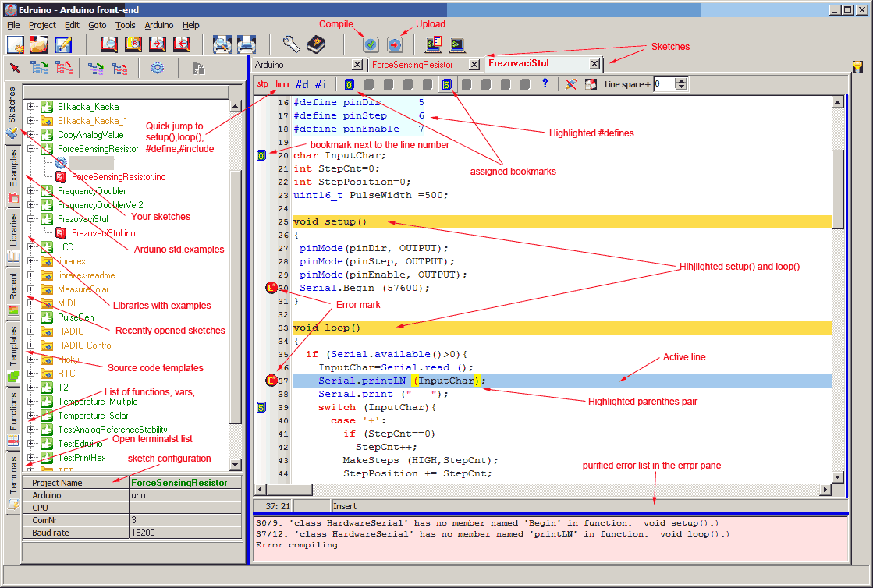Expand the Temperature_Solar tree node
Screen dimensions: 873x588
[31, 416]
